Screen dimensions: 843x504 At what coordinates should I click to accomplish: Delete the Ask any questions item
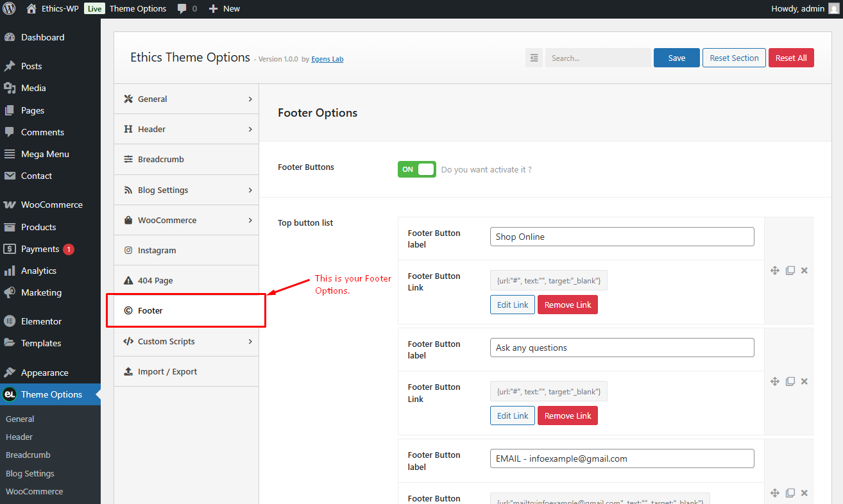pyautogui.click(x=805, y=382)
